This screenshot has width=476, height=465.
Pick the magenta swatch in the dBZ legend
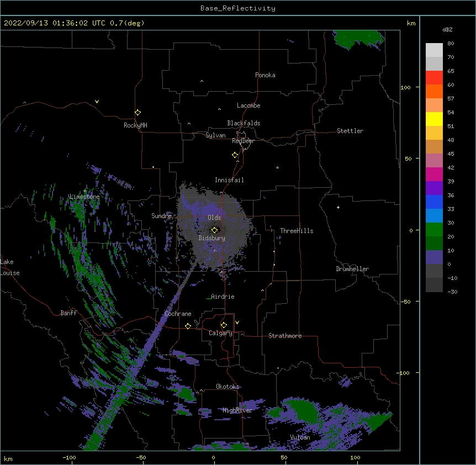pyautogui.click(x=434, y=174)
